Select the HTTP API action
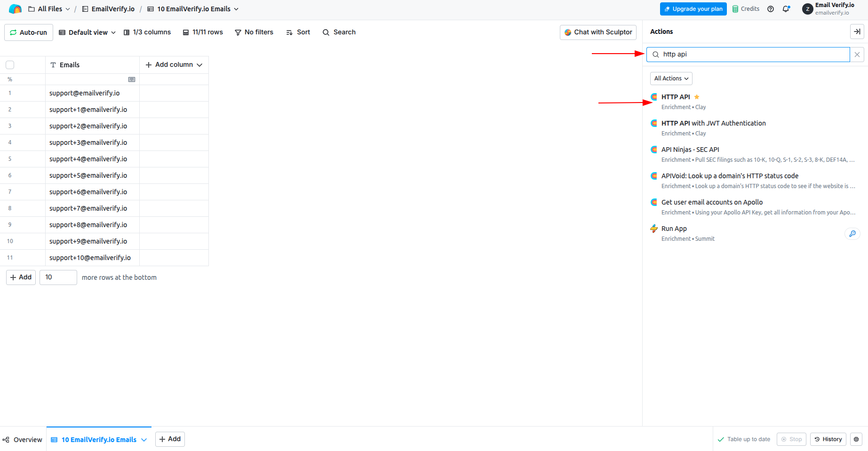Screen dimensions: 868x451 pyautogui.click(x=755, y=102)
